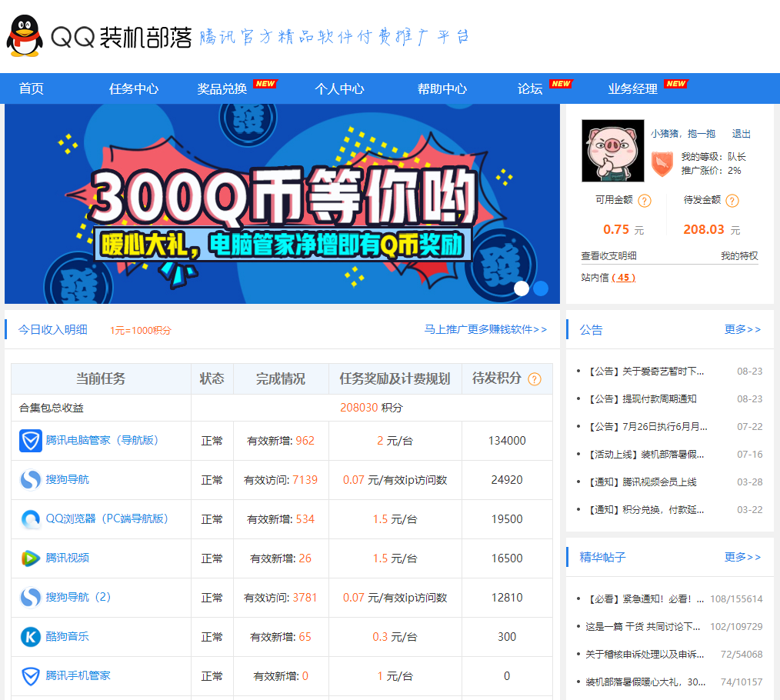This screenshot has width=780, height=700.
Task: Open 业务经理 in navigation bar
Action: 632,88
